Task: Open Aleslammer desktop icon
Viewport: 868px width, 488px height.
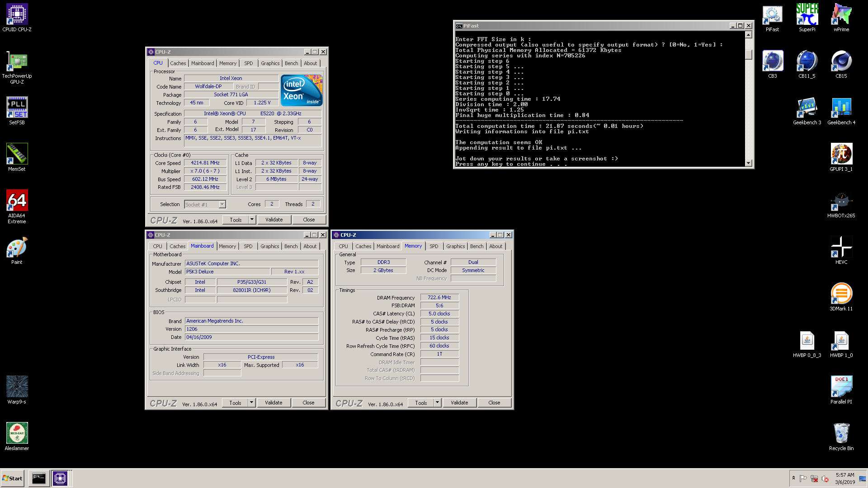Action: pyautogui.click(x=17, y=436)
